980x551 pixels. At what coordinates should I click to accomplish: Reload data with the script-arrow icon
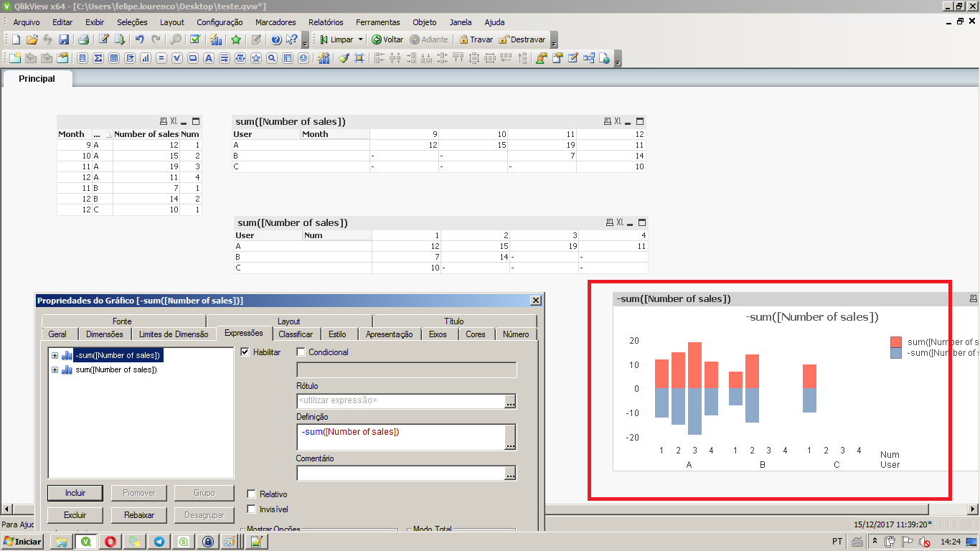120,39
